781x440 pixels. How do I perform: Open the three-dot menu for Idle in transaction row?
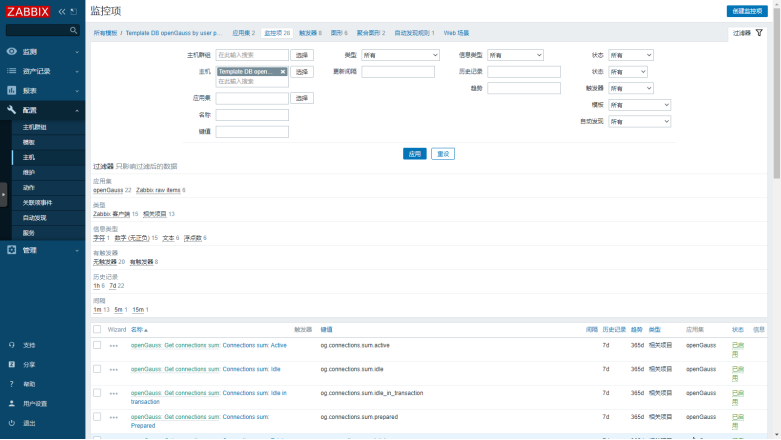pyautogui.click(x=114, y=394)
